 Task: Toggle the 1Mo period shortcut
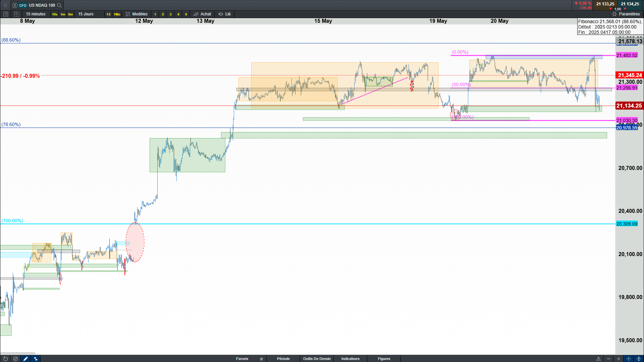tap(117, 14)
